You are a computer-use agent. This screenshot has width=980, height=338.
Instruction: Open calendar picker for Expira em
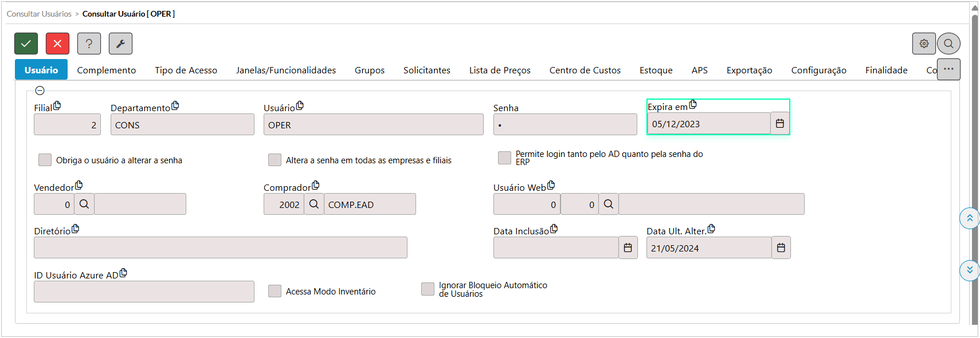[780, 124]
